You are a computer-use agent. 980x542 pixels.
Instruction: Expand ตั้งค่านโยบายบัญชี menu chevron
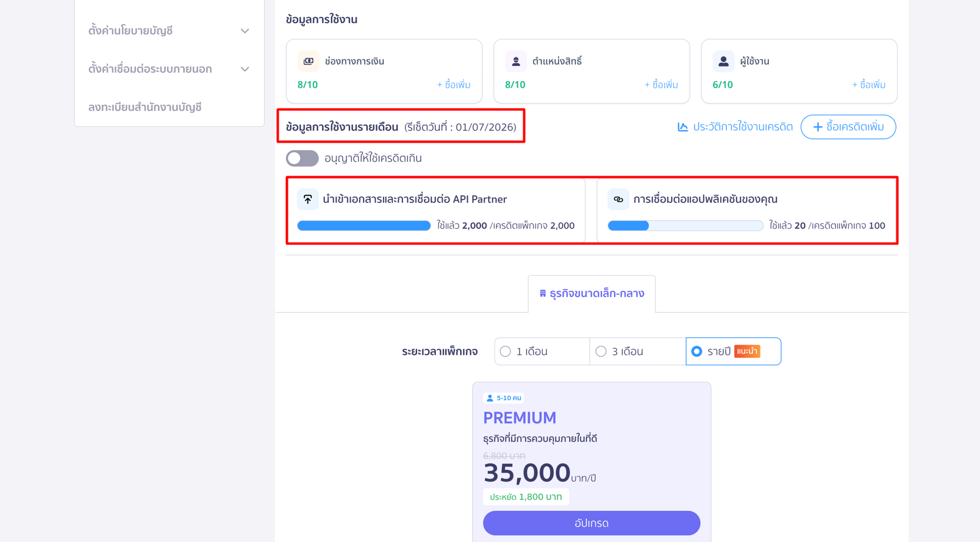coord(245,30)
